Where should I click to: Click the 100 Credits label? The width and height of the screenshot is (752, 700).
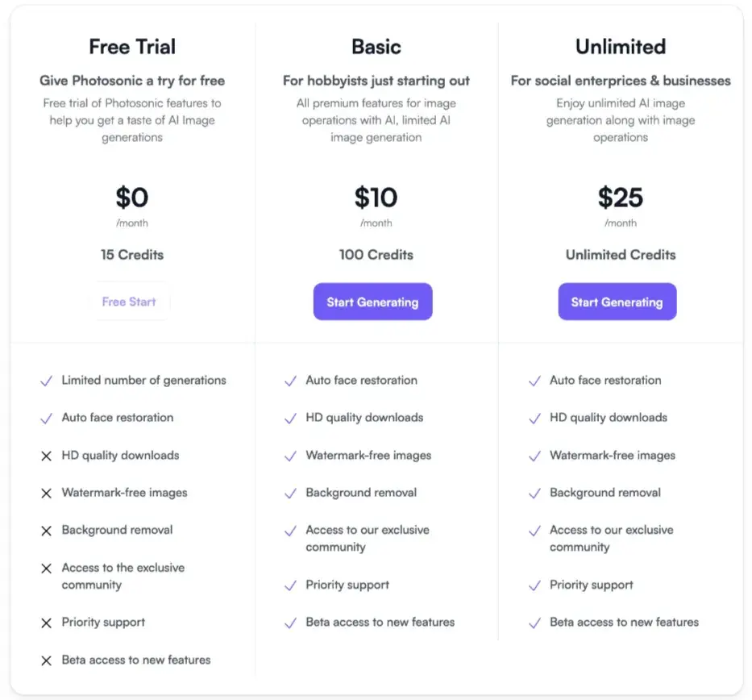click(376, 255)
